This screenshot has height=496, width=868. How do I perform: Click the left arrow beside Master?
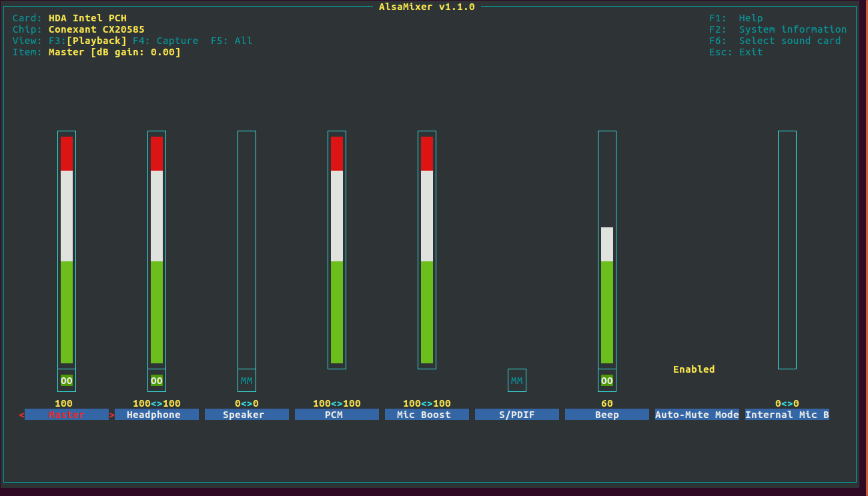pyautogui.click(x=21, y=415)
